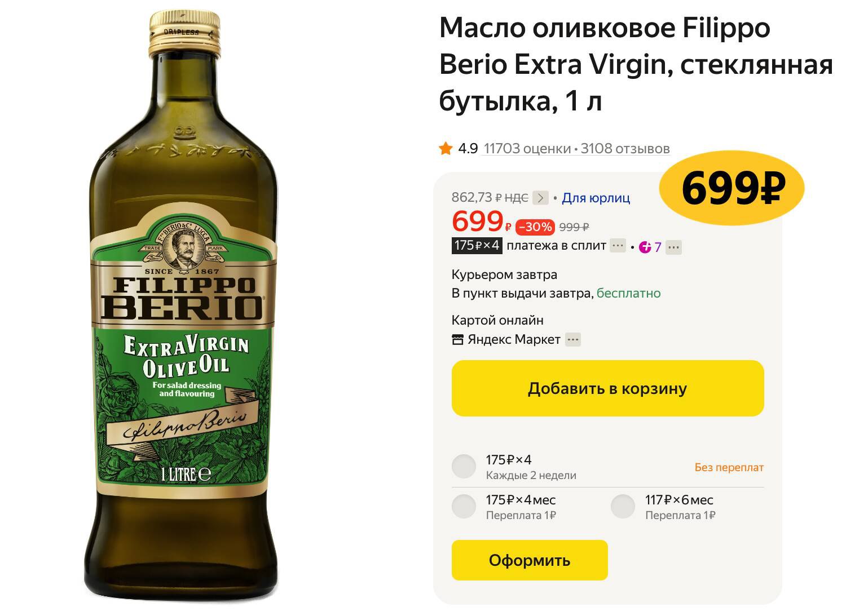Click the ellipsis after платежа в сплит

point(616,246)
